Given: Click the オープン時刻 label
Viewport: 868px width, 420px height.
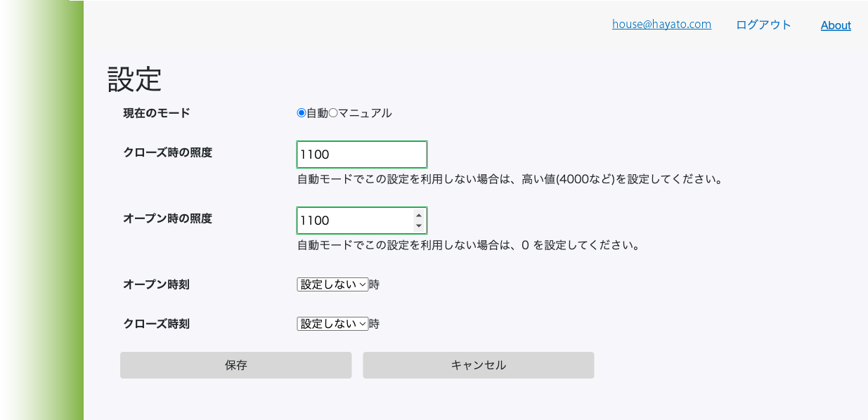Looking at the screenshot, I should click(x=156, y=284).
